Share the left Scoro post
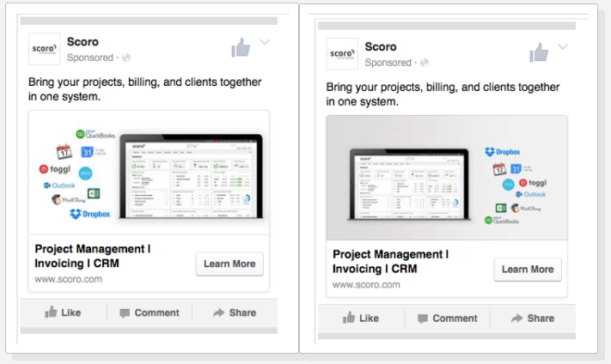 234,312
